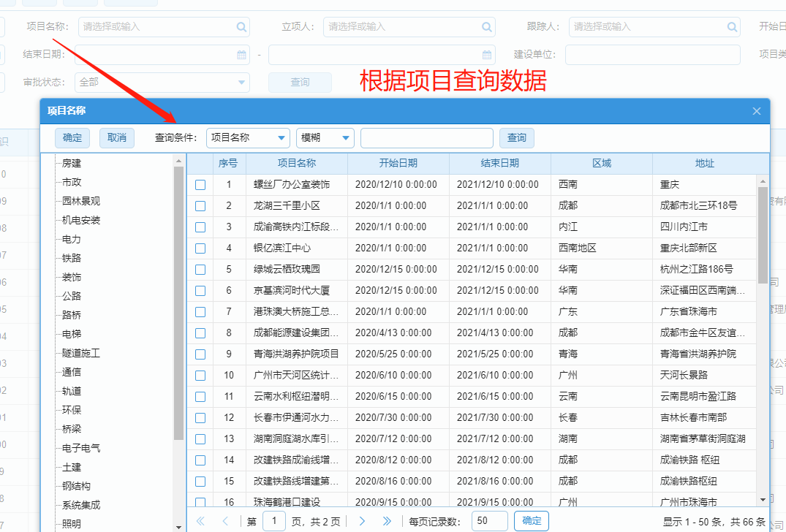Click search icon in 项目名称 field
The height and width of the screenshot is (532, 786).
tap(241, 27)
